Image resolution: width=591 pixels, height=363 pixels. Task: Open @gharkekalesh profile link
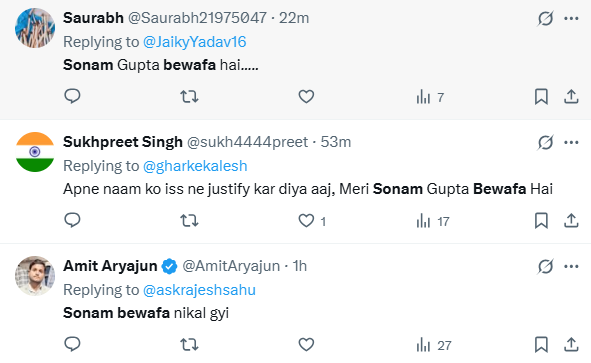tap(195, 166)
